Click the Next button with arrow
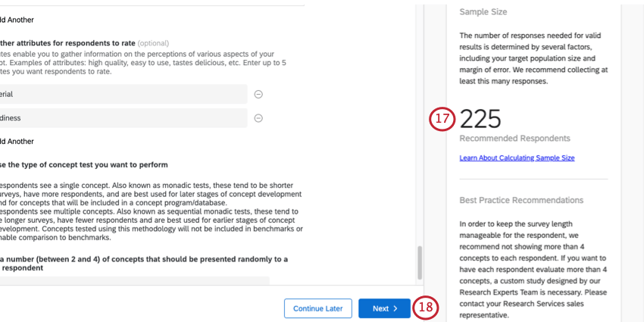The height and width of the screenshot is (322, 644). [x=384, y=308]
